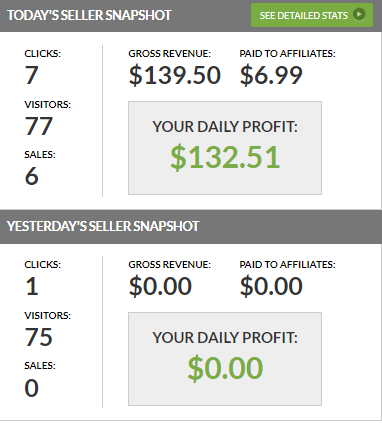
Task: Click the See Detailed Stats button
Action: point(312,15)
